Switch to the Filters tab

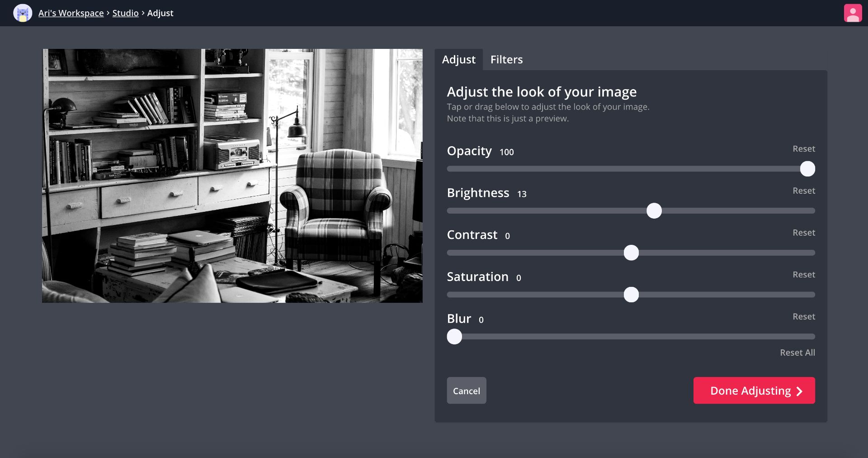tap(506, 60)
